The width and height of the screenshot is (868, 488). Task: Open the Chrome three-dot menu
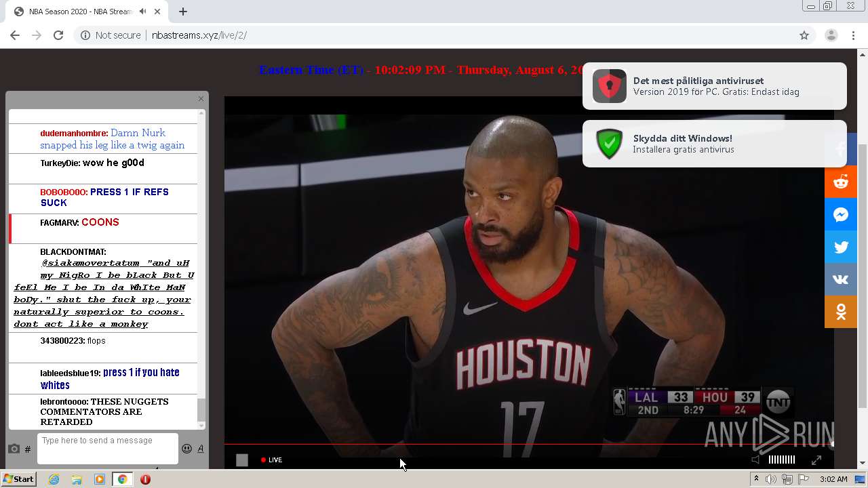point(853,35)
